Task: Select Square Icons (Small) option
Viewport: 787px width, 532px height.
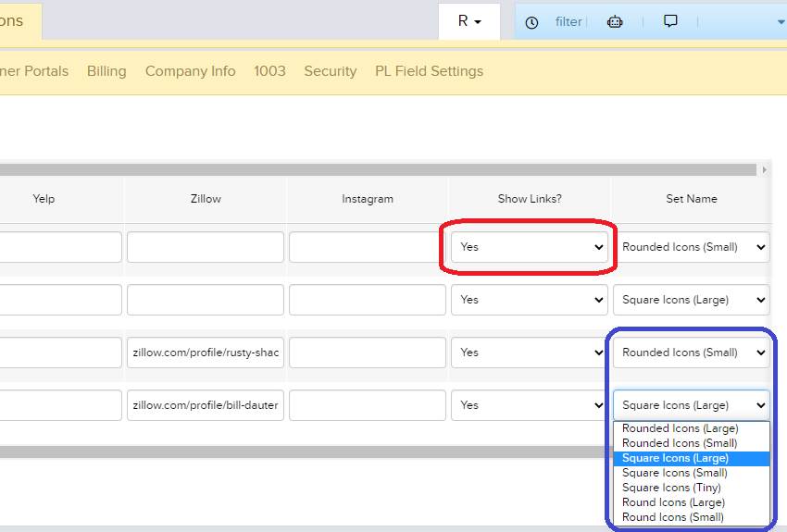Action: [x=692, y=473]
